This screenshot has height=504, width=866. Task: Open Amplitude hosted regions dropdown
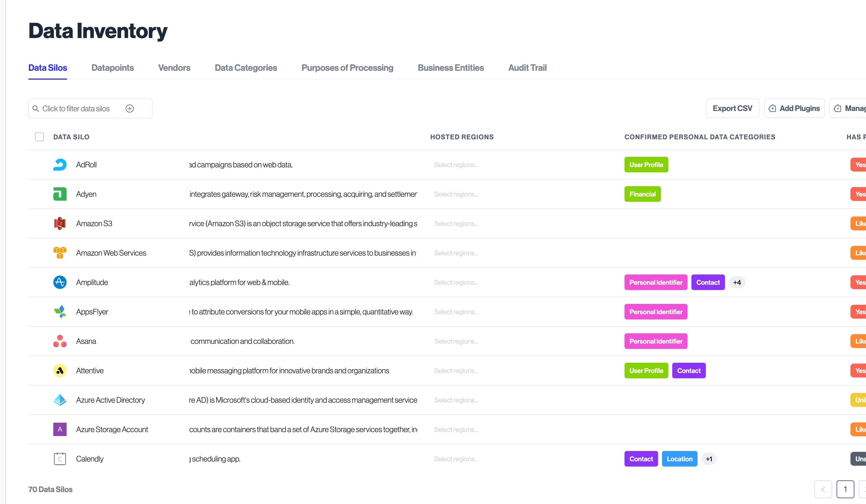(x=456, y=283)
